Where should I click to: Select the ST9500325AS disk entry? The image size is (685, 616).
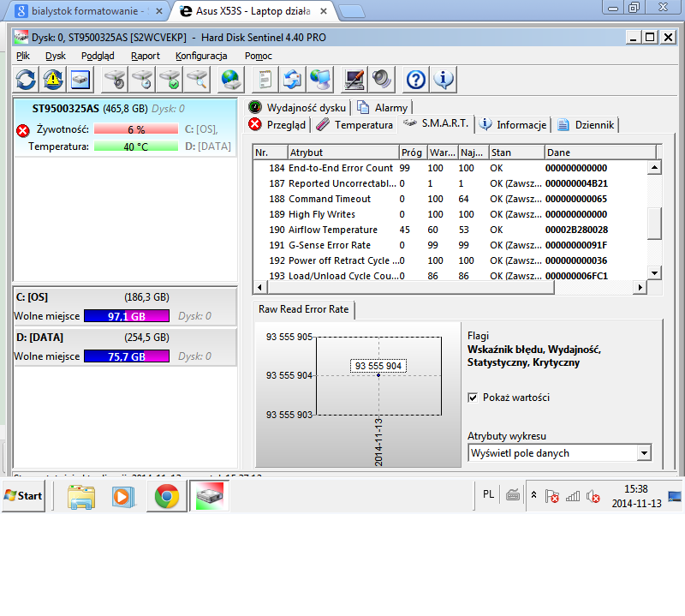125,127
